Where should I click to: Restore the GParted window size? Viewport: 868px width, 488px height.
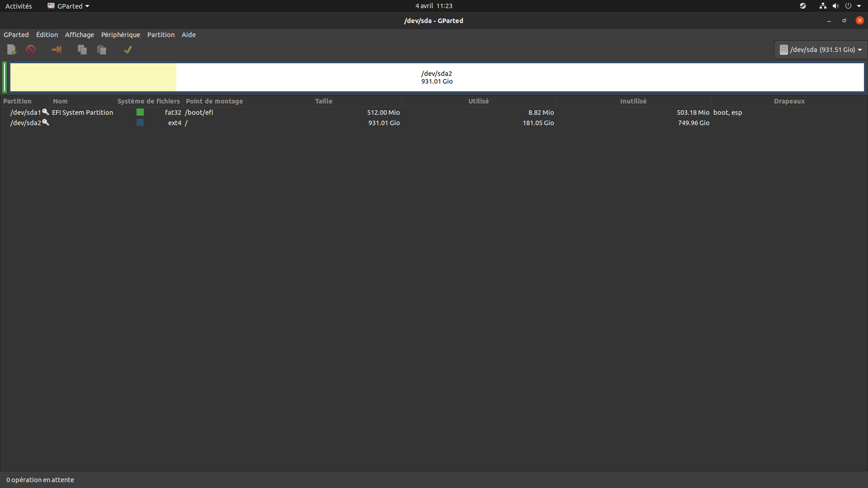click(x=844, y=21)
